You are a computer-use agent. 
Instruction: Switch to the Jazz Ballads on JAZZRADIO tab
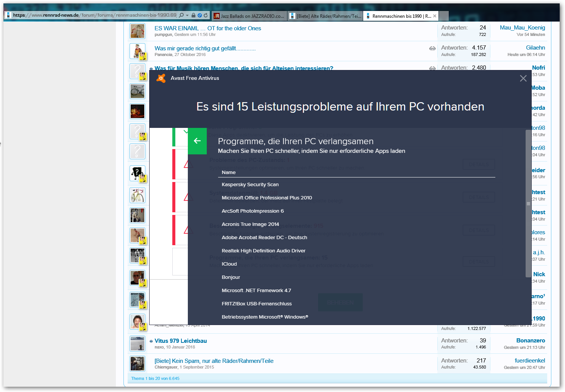(248, 16)
